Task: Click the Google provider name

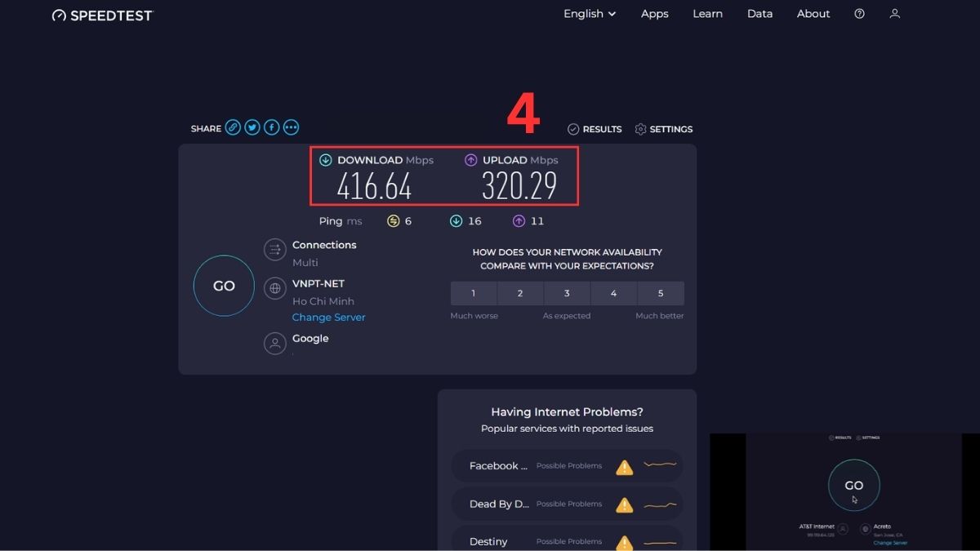Action: 310,339
